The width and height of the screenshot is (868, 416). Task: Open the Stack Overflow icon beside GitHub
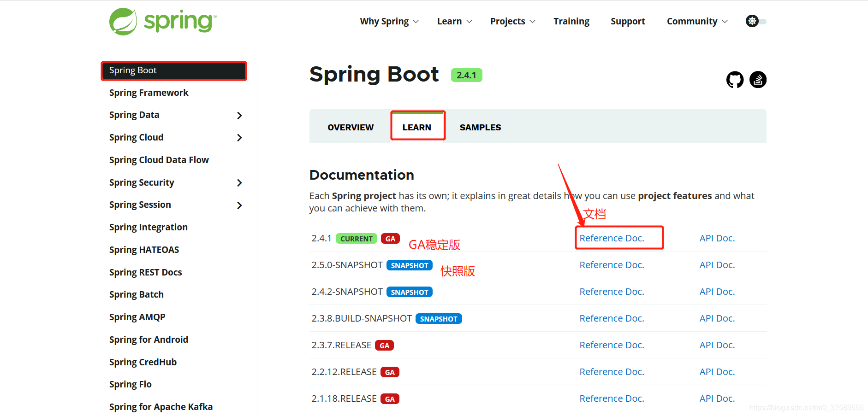tap(758, 80)
